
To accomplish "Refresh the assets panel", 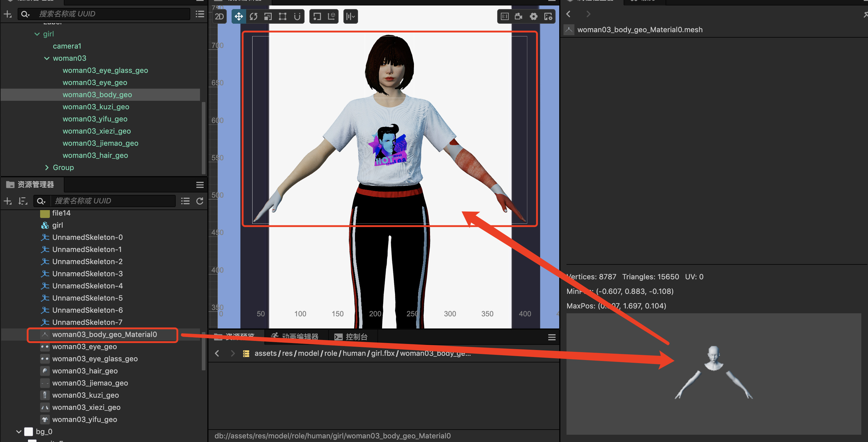I will (x=200, y=201).
